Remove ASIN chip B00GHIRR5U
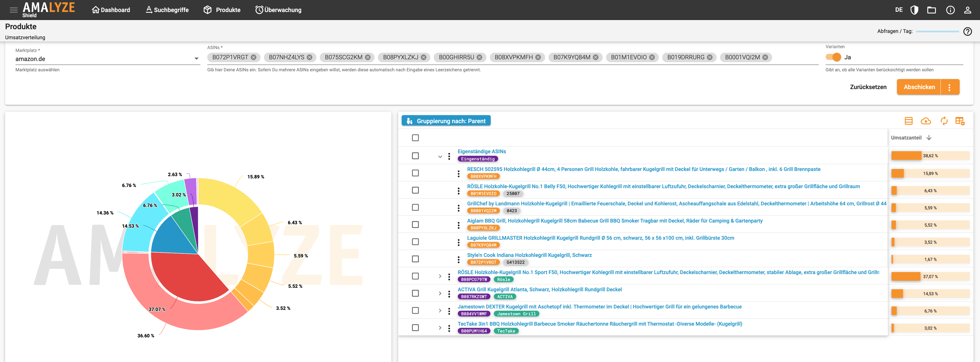Image resolution: width=980 pixels, height=362 pixels. click(479, 58)
